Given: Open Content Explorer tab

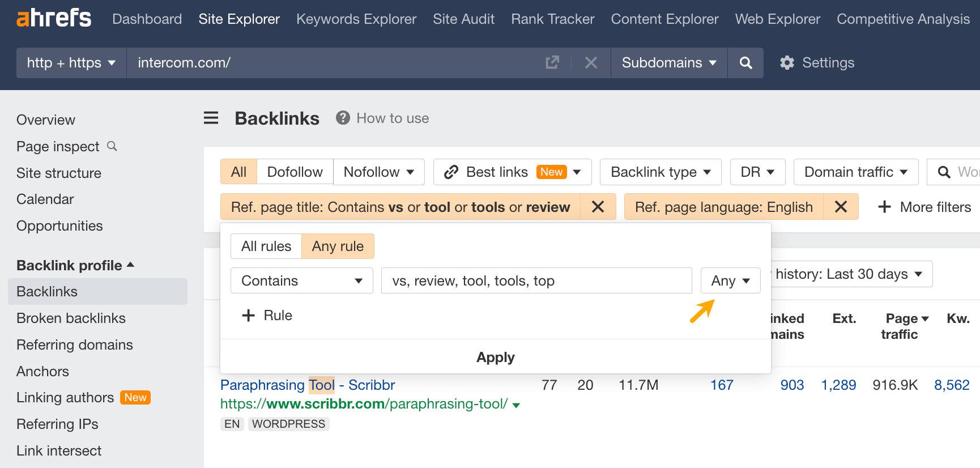Looking at the screenshot, I should coord(664,19).
